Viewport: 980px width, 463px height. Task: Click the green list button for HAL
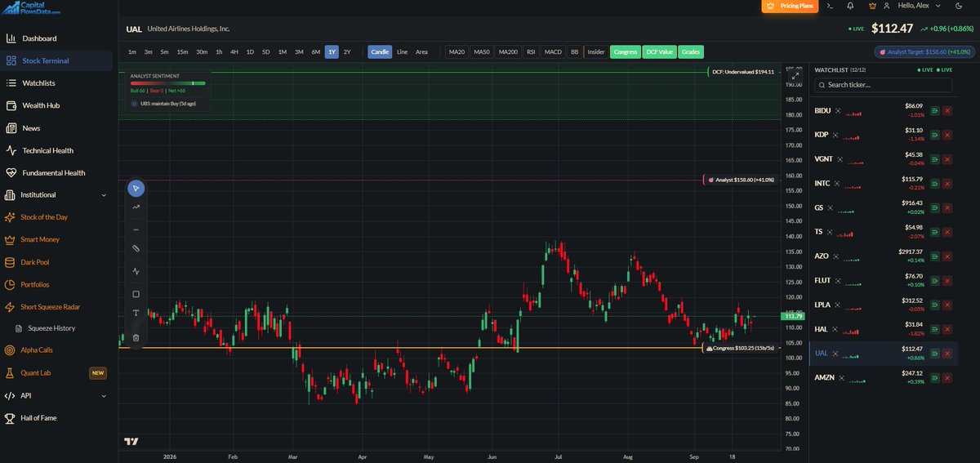(934, 329)
